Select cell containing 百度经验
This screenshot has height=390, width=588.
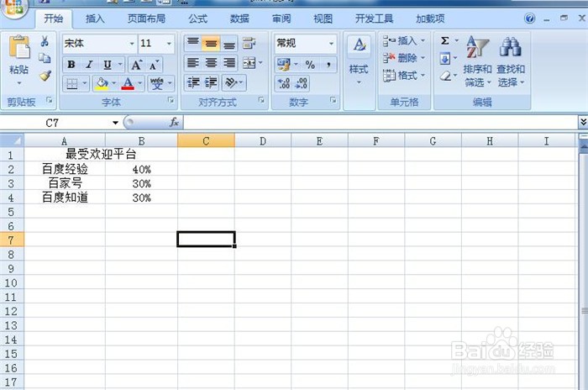(x=65, y=169)
